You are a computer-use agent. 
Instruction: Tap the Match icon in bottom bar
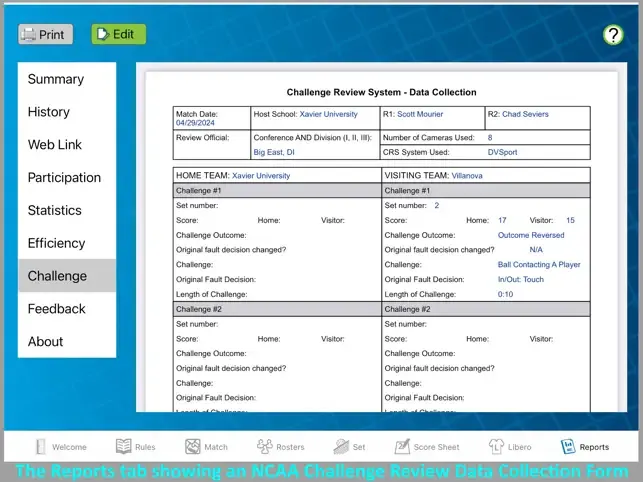(x=192, y=446)
